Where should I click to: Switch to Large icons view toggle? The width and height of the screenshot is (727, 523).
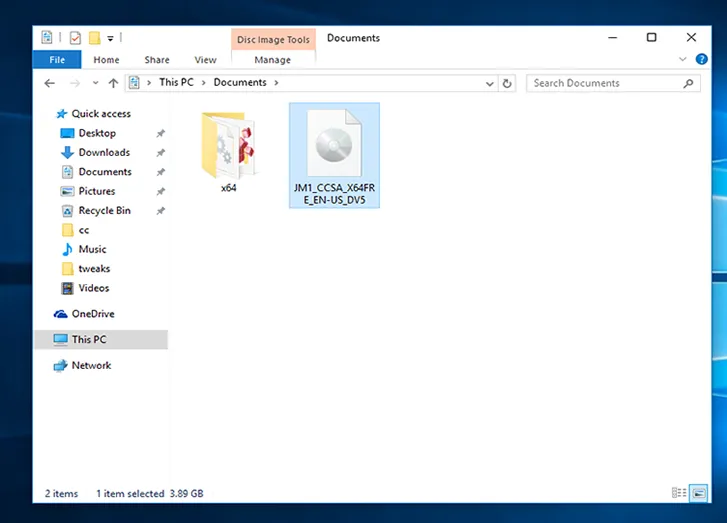click(698, 493)
